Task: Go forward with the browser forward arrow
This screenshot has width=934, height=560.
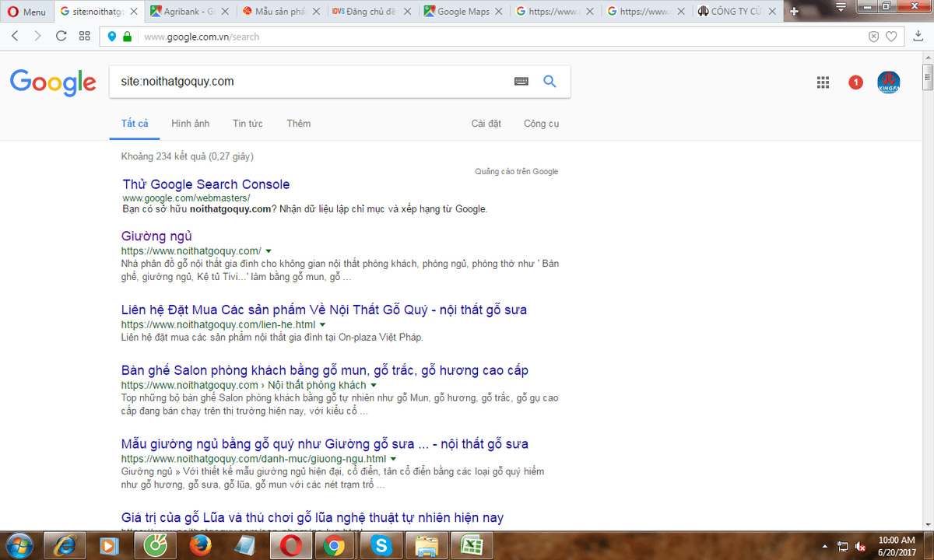Action: point(38,37)
